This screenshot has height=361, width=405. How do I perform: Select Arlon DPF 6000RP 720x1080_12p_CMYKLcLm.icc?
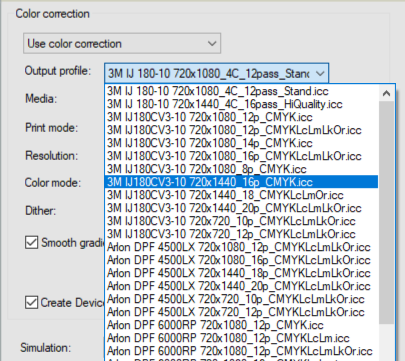click(x=242, y=338)
